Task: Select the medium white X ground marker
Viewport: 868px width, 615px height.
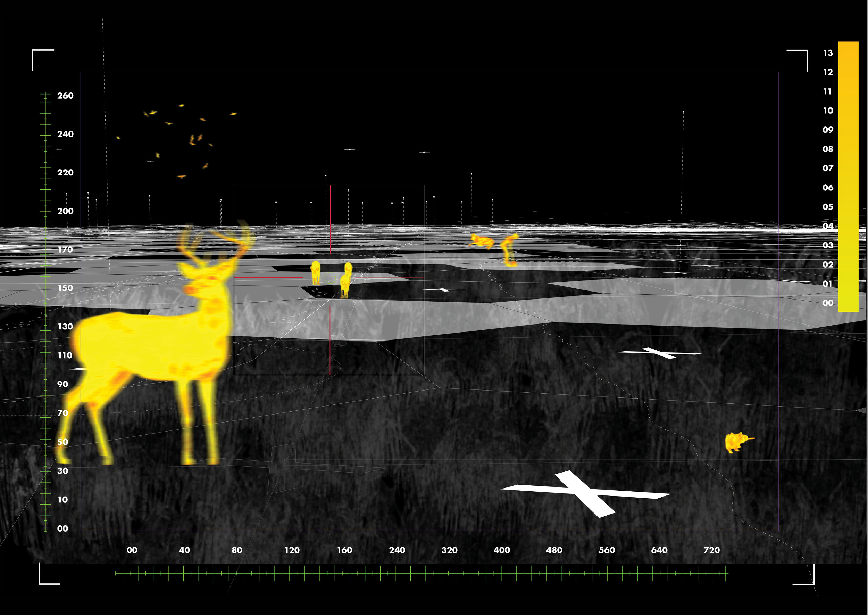Action: pyautogui.click(x=660, y=353)
